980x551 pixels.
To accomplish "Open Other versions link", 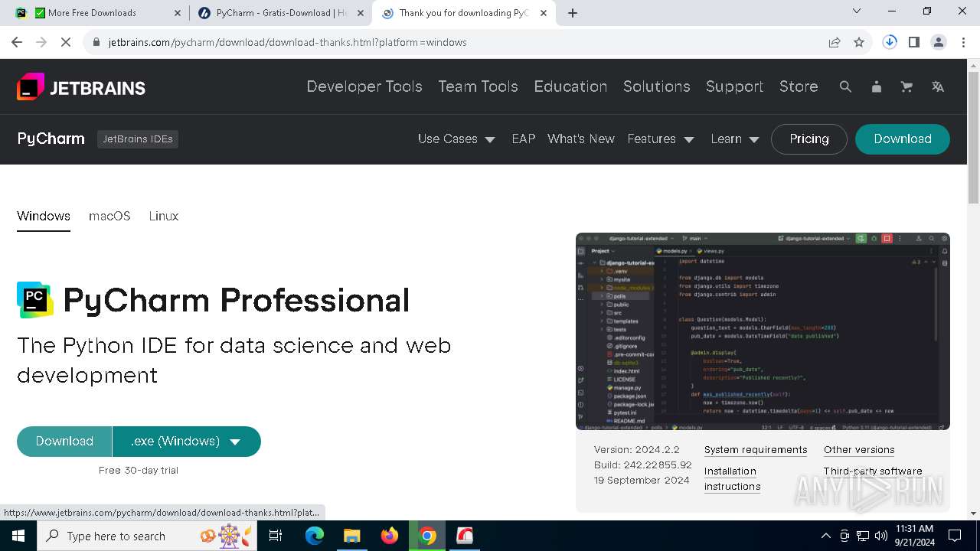I will (859, 450).
